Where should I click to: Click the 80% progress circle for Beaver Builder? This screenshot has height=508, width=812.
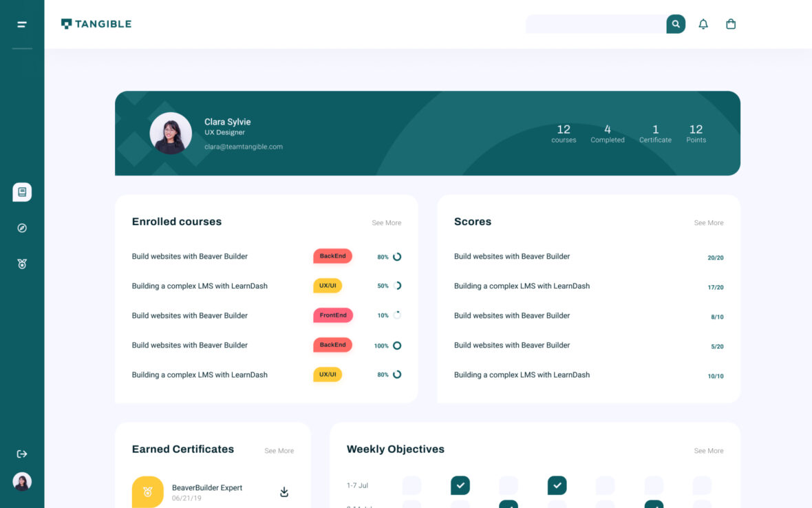(x=396, y=256)
